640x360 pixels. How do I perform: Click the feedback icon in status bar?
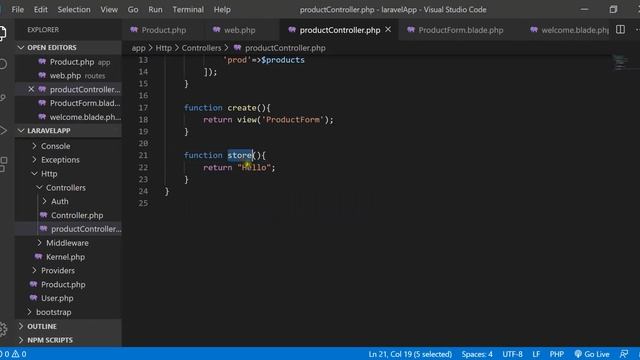coord(624,354)
